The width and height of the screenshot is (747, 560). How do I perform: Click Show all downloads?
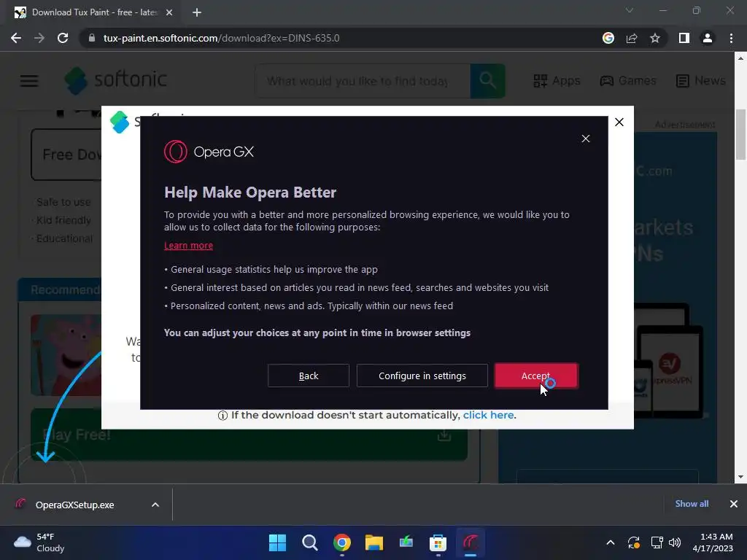pyautogui.click(x=692, y=504)
